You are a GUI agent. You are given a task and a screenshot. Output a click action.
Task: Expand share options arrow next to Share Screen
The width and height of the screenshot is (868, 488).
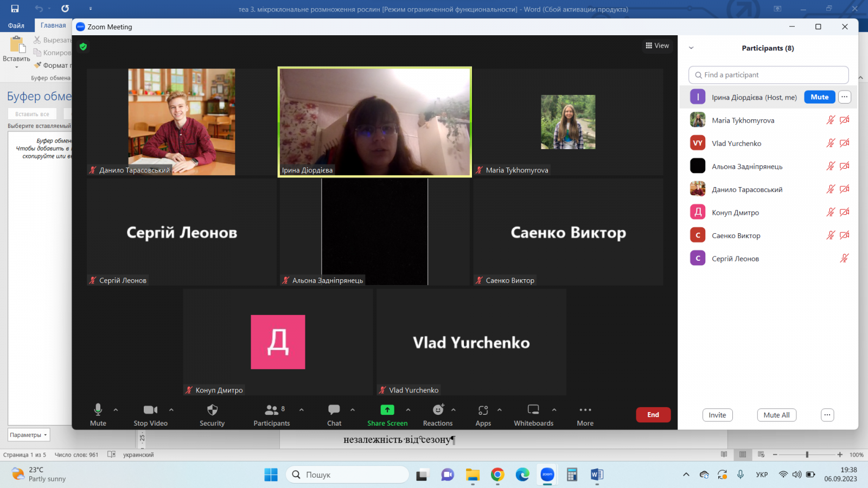click(409, 410)
